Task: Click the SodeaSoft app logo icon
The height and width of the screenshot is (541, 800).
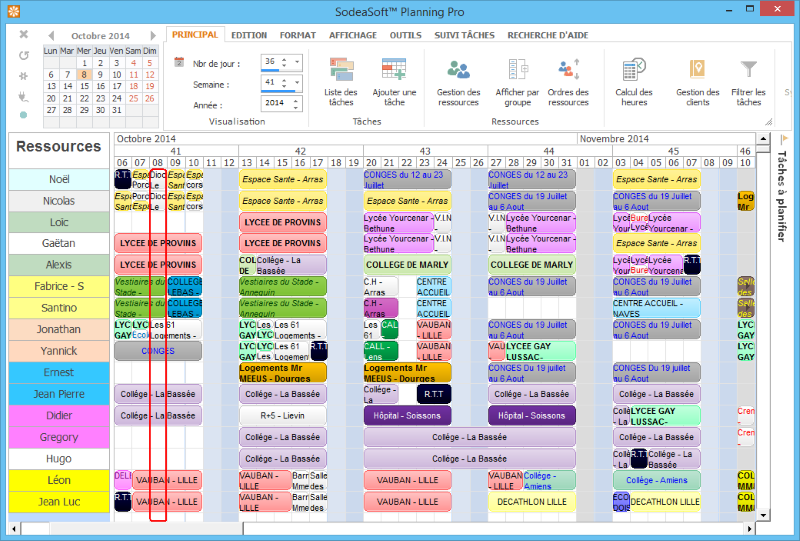Action: [14, 11]
